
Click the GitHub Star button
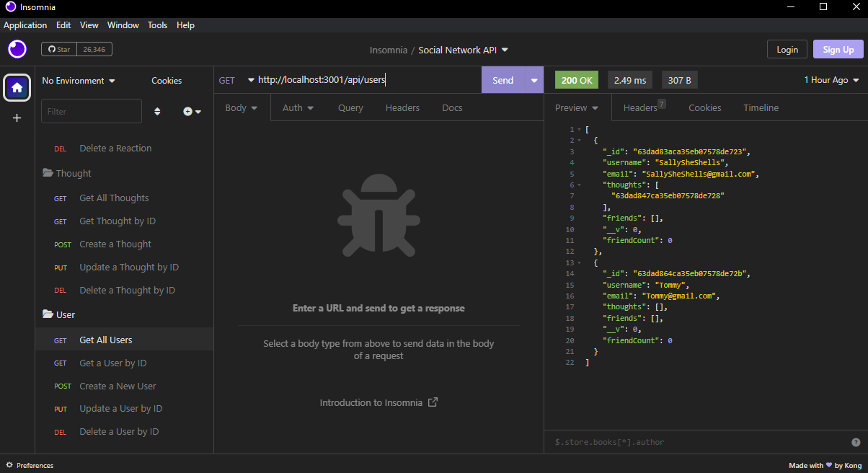[58, 49]
